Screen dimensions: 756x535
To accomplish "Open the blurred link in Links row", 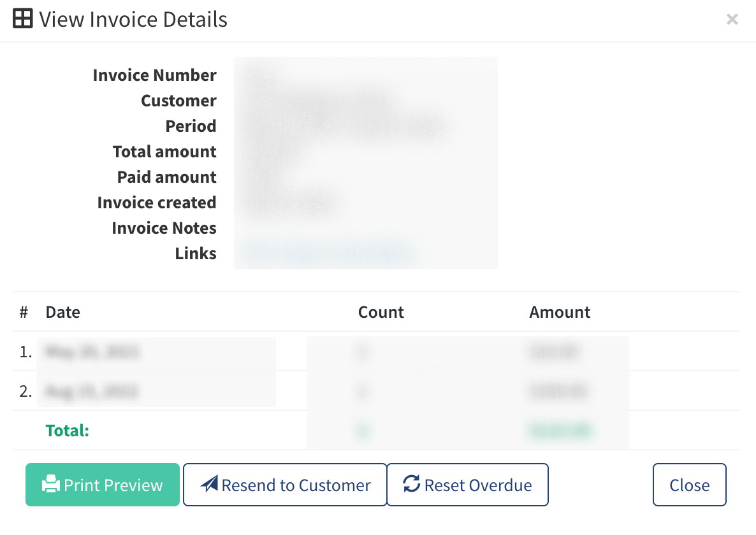I will pyautogui.click(x=328, y=253).
